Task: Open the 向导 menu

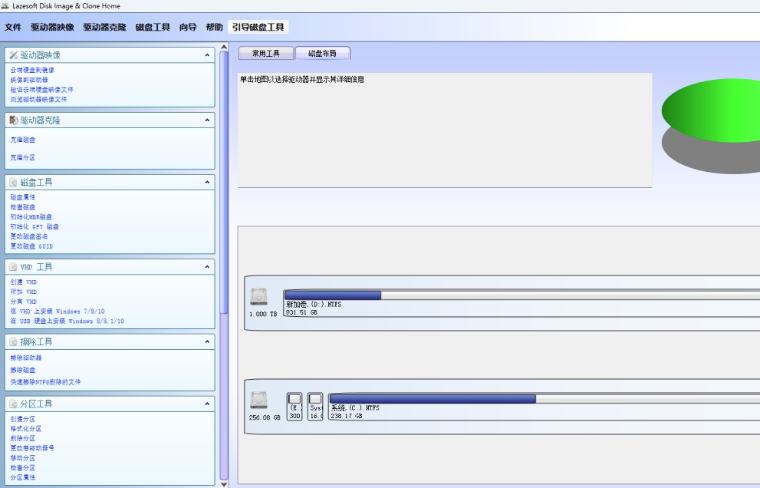Action: pos(188,27)
